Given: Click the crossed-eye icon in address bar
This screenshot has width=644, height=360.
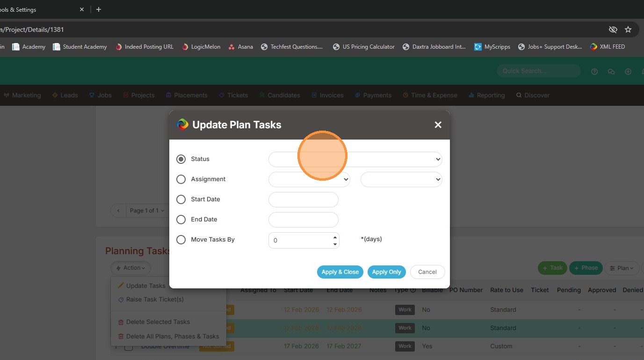Looking at the screenshot, I should [613, 29].
